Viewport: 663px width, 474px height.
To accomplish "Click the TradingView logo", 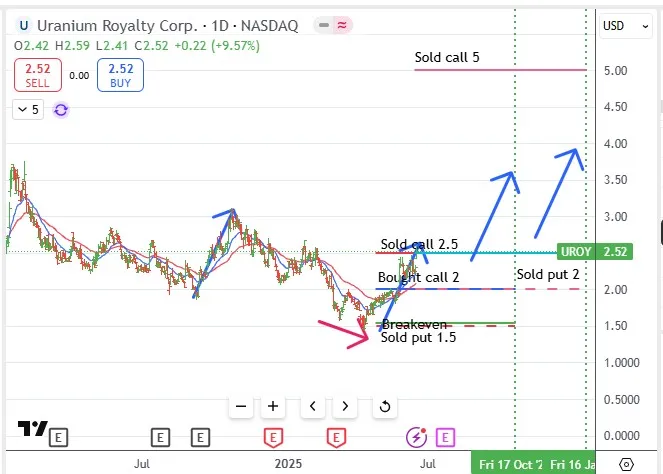I will coord(32,428).
